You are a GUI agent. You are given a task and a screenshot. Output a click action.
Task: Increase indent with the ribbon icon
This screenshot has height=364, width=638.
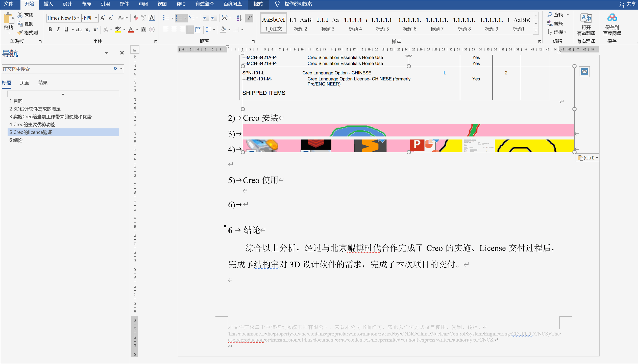click(x=214, y=18)
